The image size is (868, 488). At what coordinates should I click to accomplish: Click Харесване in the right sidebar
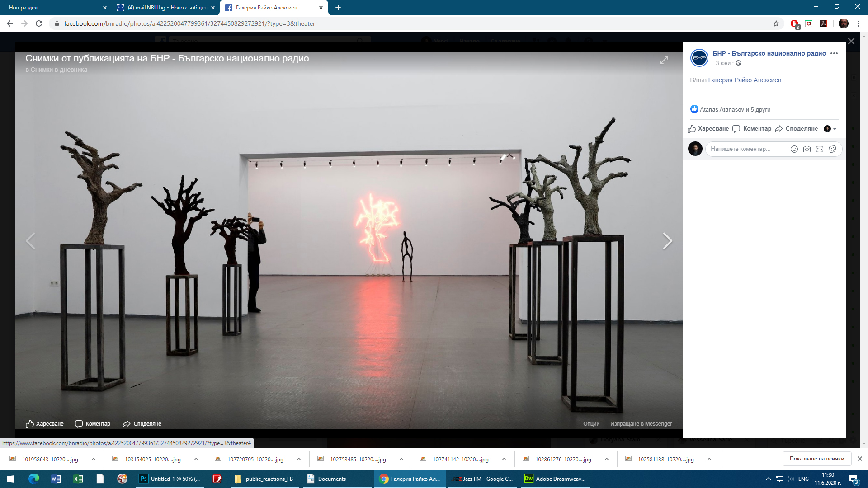click(708, 129)
